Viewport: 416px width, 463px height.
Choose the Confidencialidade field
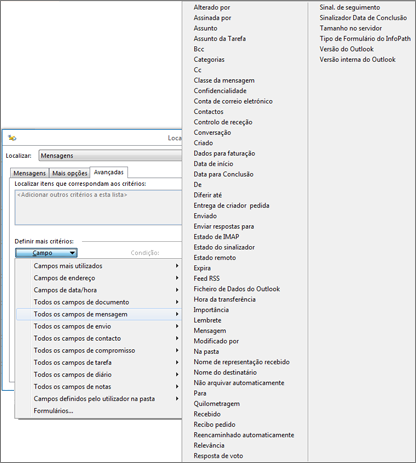click(220, 91)
